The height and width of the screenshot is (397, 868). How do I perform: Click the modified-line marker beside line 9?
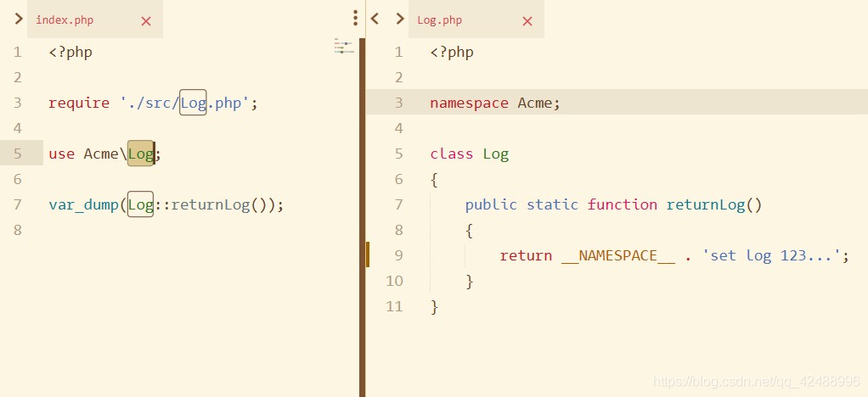click(368, 254)
